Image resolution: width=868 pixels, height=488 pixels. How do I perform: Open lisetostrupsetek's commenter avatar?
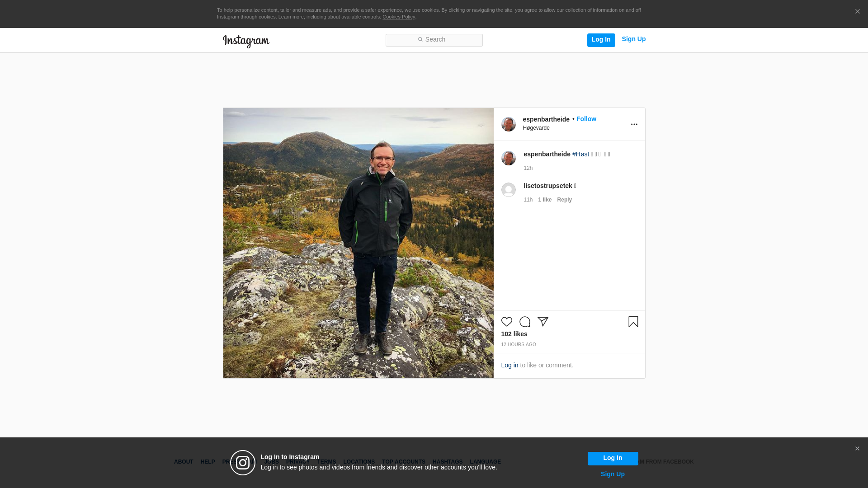[x=508, y=190]
